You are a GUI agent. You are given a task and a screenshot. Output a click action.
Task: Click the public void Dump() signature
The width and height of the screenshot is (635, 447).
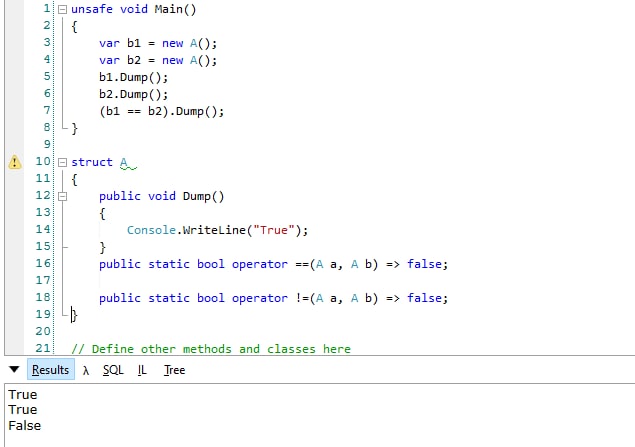tap(162, 196)
